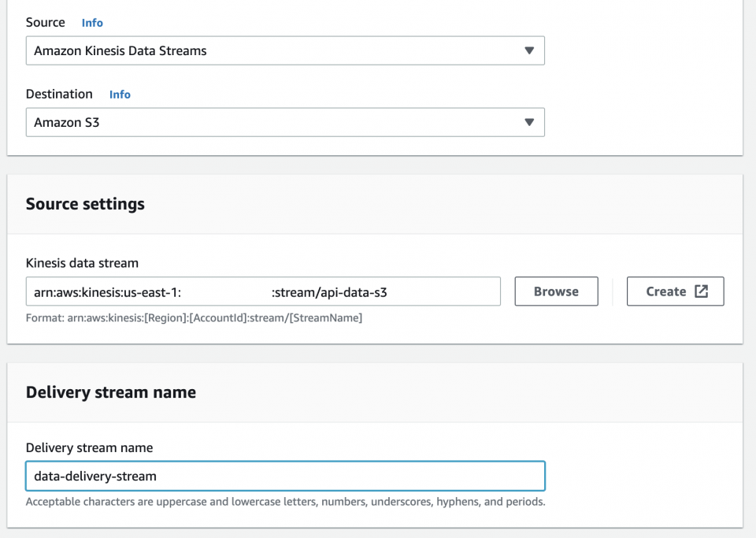Click the Delivery stream name input field

click(286, 476)
